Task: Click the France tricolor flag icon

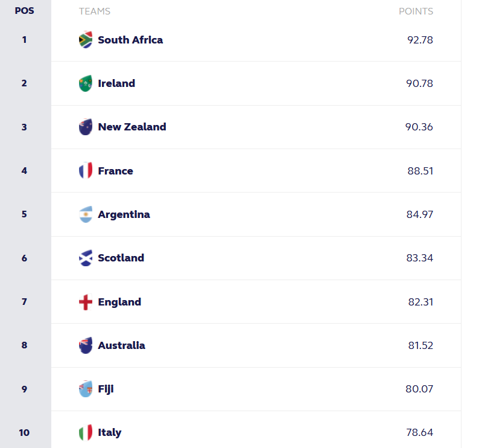Action: [86, 171]
